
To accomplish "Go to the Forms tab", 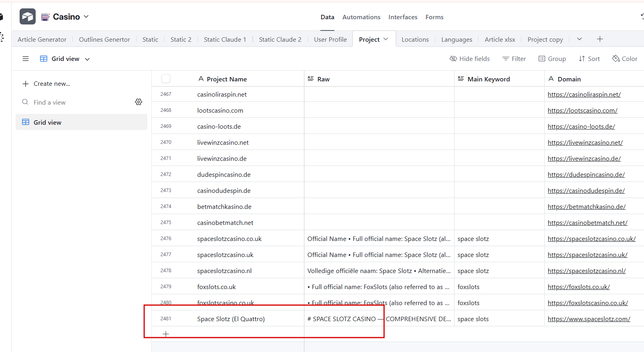I will click(435, 17).
